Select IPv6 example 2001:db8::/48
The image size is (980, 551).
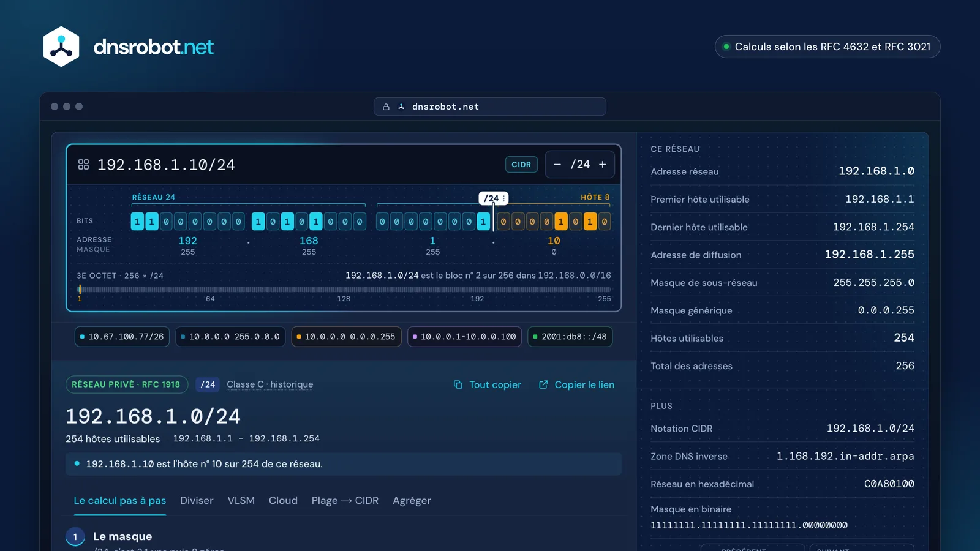(x=570, y=337)
